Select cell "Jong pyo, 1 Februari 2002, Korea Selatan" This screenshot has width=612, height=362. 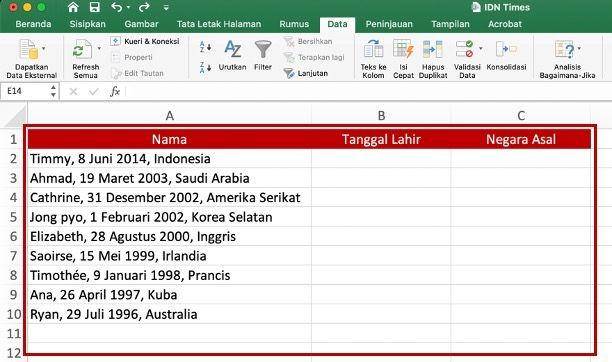(169, 217)
